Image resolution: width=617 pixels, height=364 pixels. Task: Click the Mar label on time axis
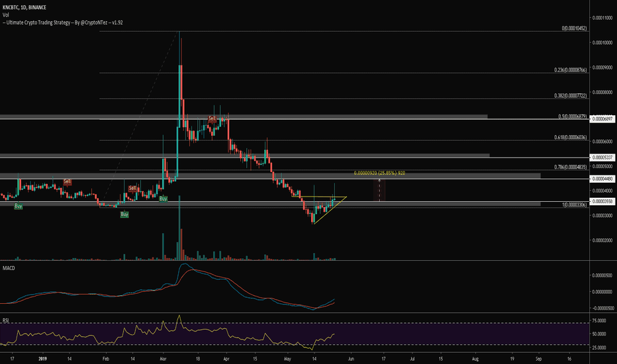point(164,359)
